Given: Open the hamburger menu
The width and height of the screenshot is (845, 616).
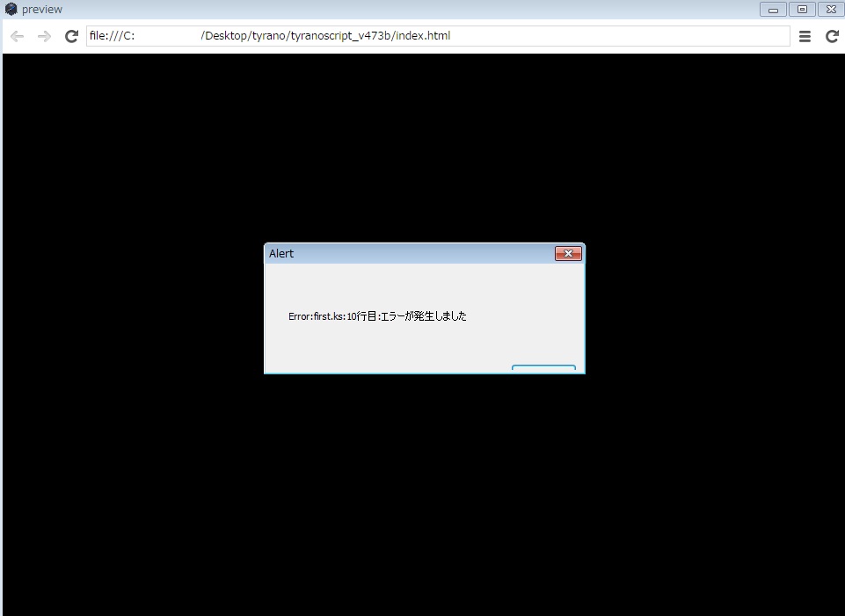Looking at the screenshot, I should [x=805, y=36].
